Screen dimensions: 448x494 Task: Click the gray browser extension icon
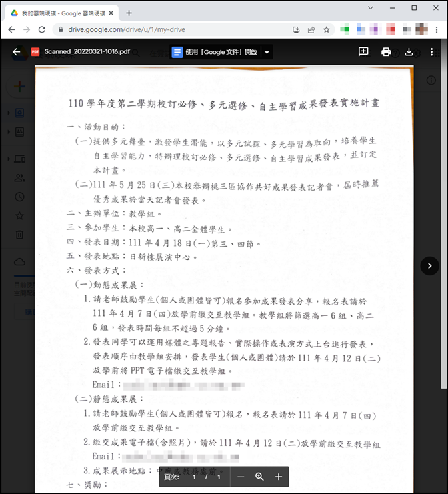(x=407, y=29)
